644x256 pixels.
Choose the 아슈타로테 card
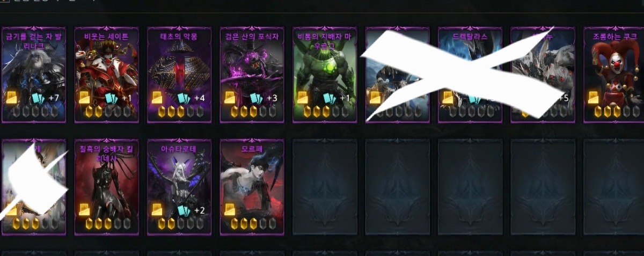(x=179, y=187)
